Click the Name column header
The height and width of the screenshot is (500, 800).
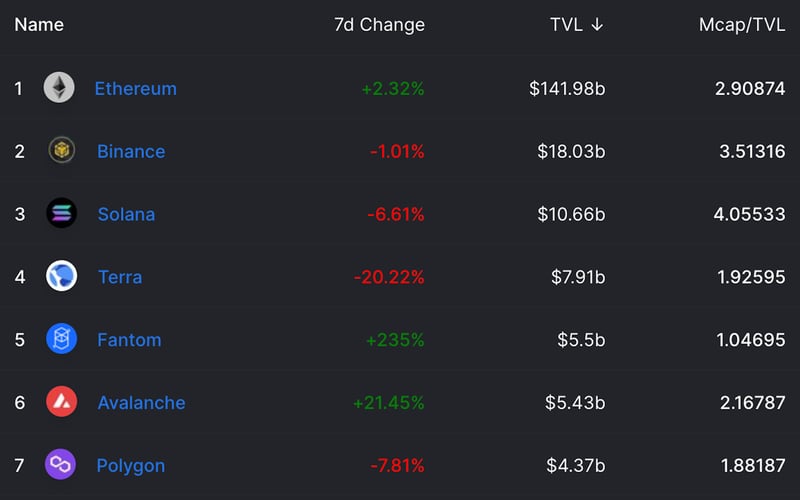39,25
